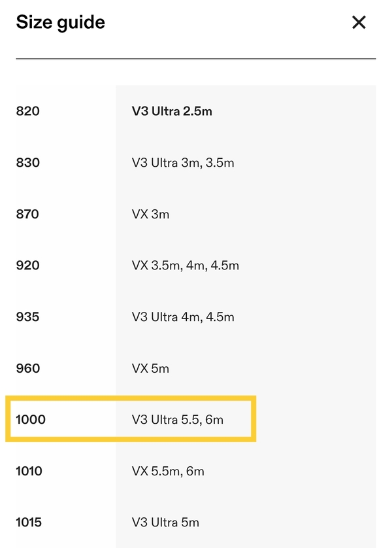Image resolution: width=392 pixels, height=548 pixels.
Task: Select the highlighted 1000 size value
Action: click(31, 420)
